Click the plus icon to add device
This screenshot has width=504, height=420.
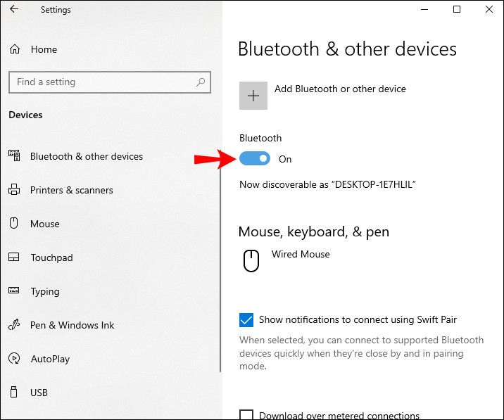pos(253,96)
